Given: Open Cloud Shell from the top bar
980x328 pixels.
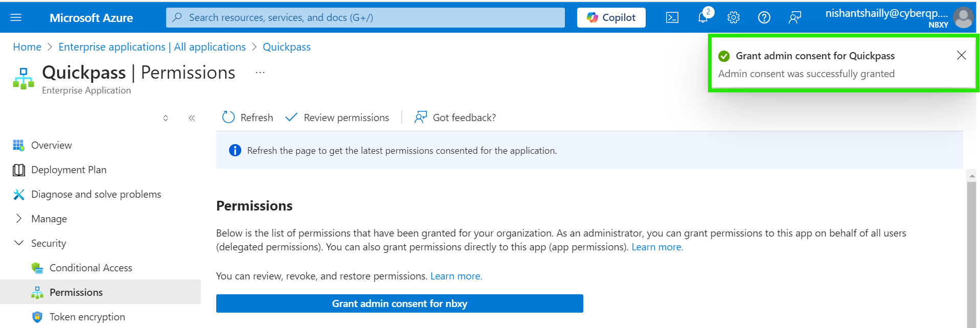Looking at the screenshot, I should [x=672, y=17].
